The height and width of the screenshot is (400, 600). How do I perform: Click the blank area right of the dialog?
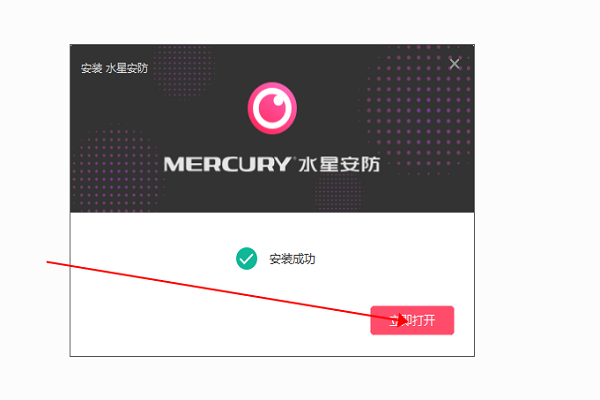point(536,199)
